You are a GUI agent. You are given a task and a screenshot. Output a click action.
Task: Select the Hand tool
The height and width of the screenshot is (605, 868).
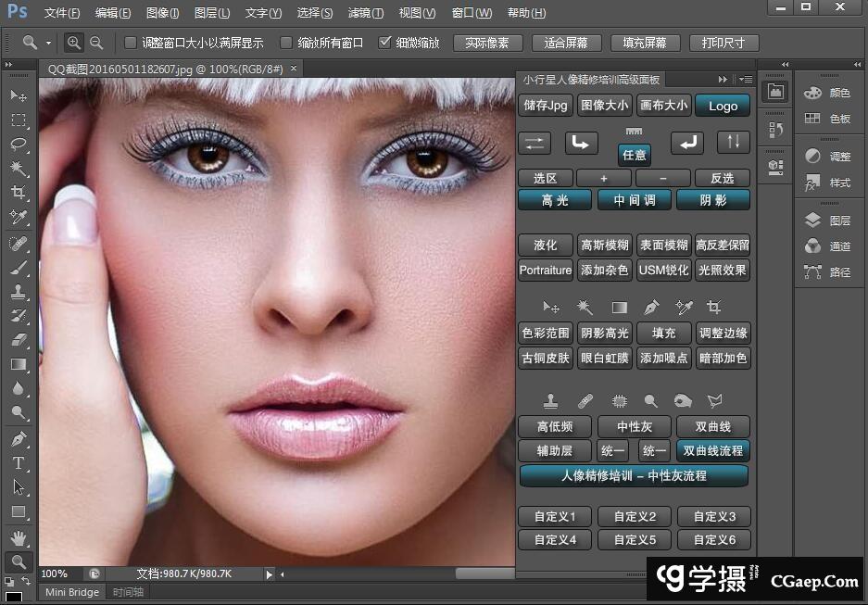click(x=18, y=537)
